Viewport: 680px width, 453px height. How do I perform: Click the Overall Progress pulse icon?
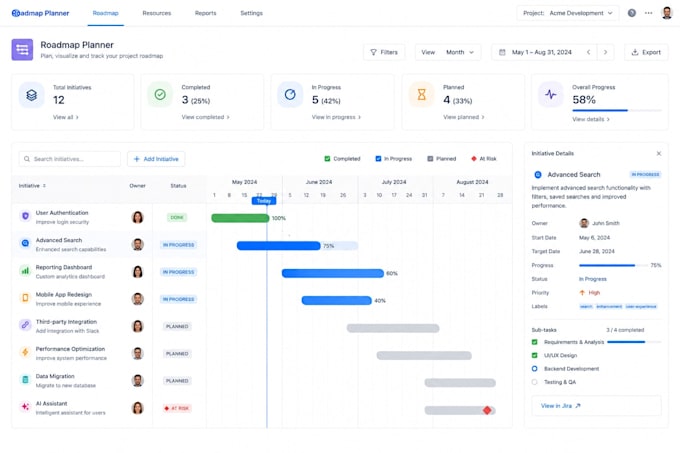coord(551,95)
